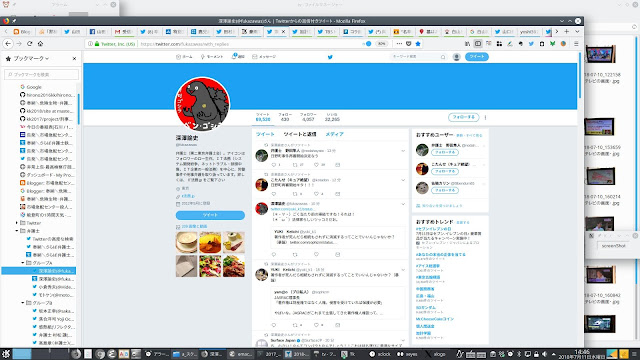
Task: Open the Twitter account avatar menu
Action: click(457, 57)
